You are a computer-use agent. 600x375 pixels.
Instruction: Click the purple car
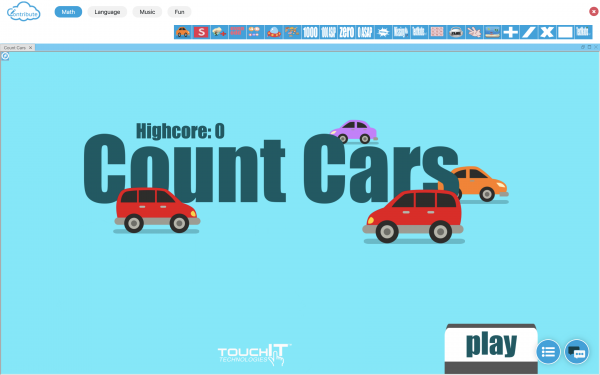click(x=354, y=131)
